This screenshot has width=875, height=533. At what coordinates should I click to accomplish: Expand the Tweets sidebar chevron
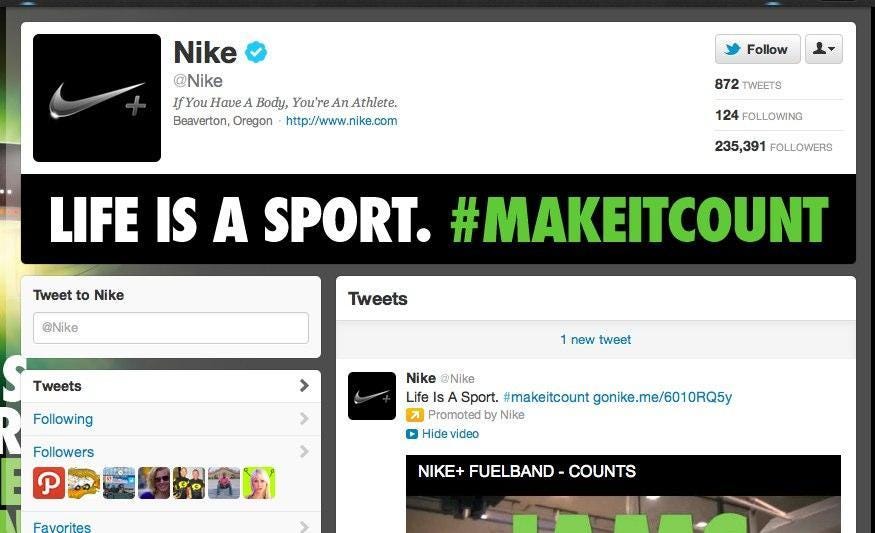point(304,386)
